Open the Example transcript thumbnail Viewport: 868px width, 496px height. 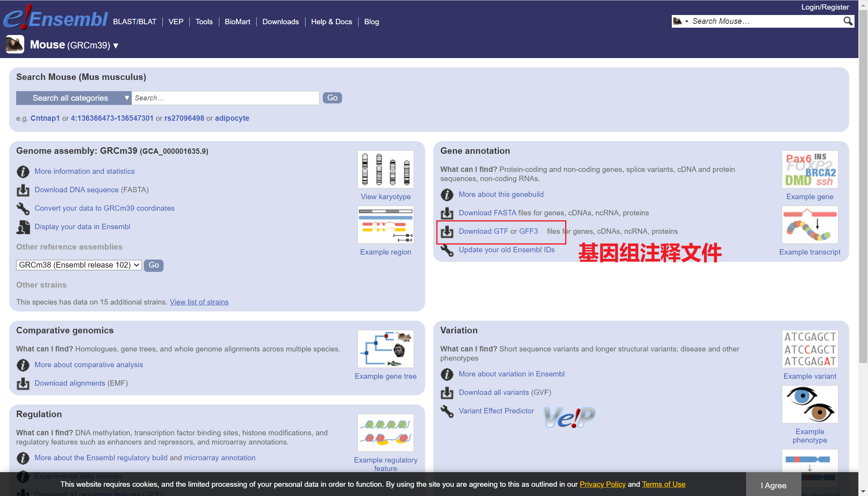click(810, 225)
